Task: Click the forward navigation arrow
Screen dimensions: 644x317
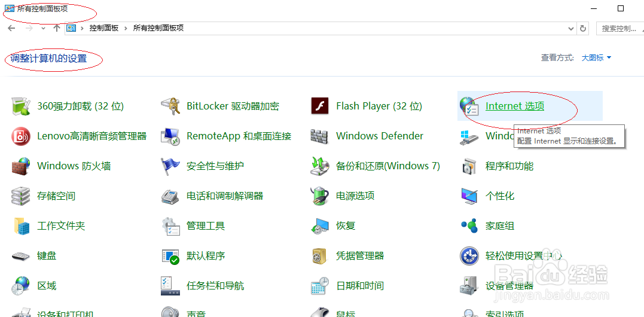Action: point(29,28)
